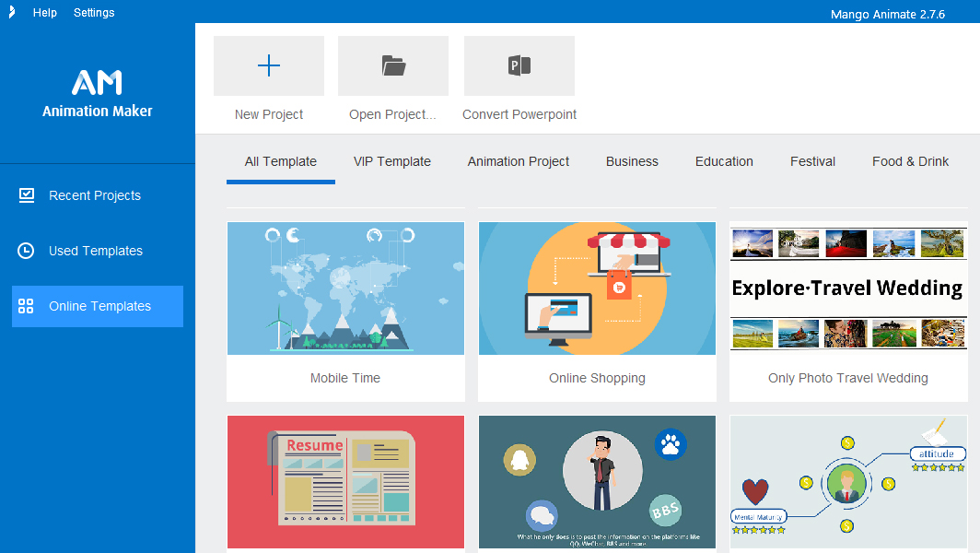The height and width of the screenshot is (553, 980).
Task: Select the Animation Project tab
Action: [x=519, y=161]
